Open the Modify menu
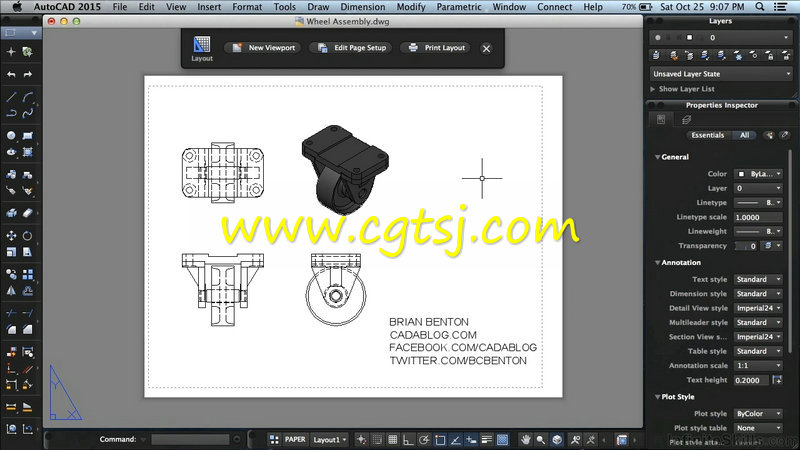The image size is (800, 450). (411, 7)
